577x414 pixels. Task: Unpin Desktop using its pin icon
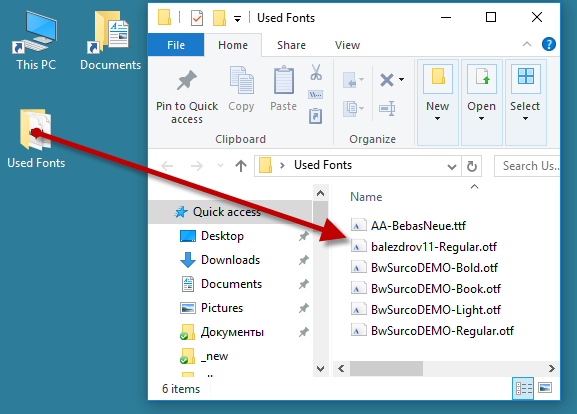coord(304,236)
